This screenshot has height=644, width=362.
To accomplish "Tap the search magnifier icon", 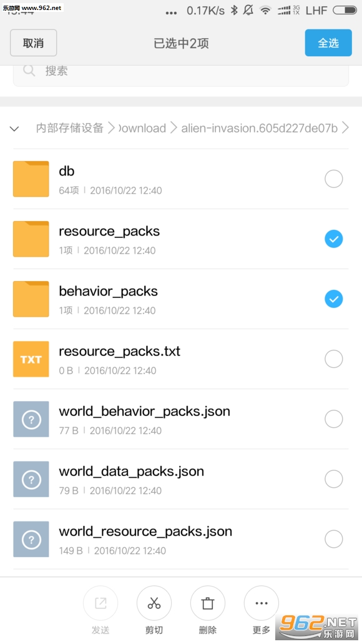I will (29, 71).
